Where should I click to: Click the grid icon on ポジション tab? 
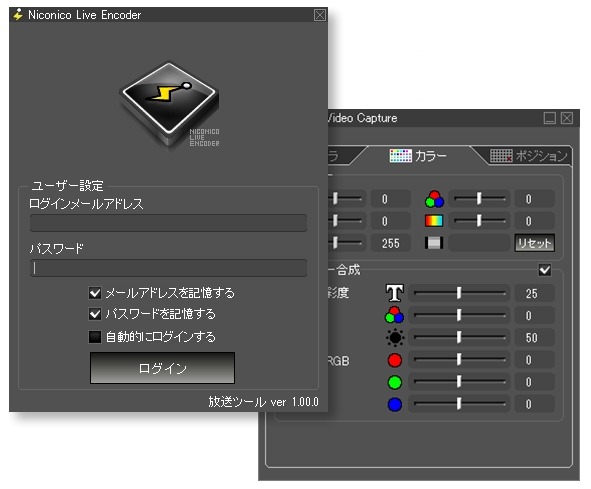pyautogui.click(x=501, y=156)
